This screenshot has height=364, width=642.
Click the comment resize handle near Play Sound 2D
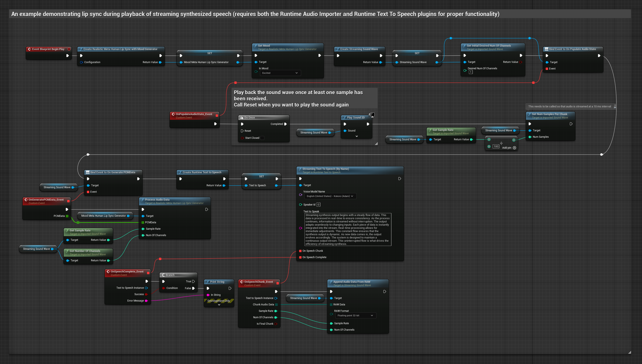point(376,144)
